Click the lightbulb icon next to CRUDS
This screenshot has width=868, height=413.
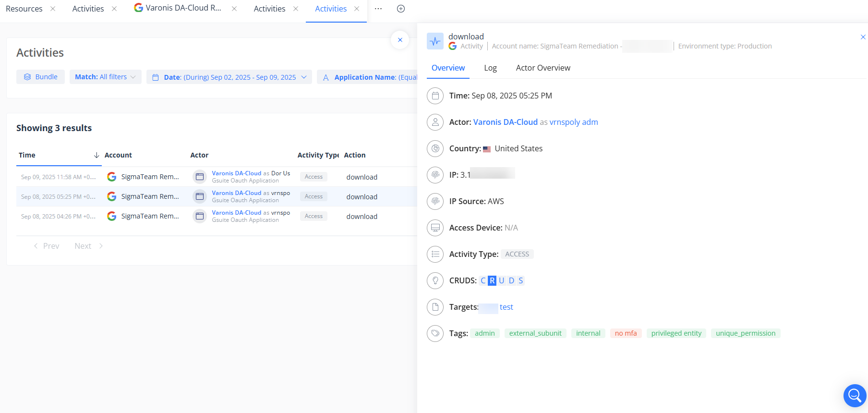(435, 280)
